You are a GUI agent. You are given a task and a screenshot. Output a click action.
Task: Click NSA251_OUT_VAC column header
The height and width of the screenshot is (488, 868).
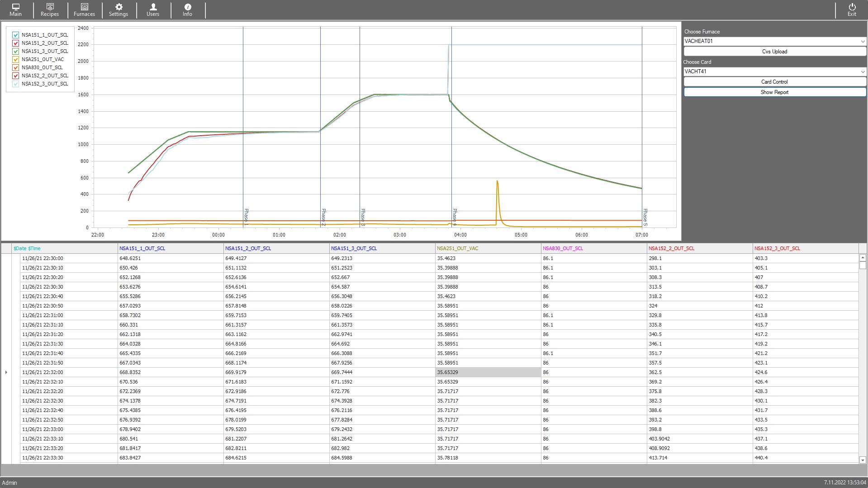[488, 248]
